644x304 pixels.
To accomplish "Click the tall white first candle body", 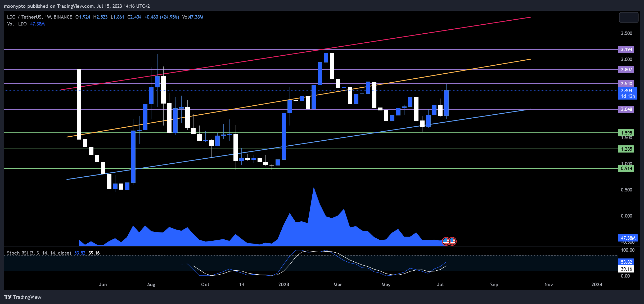I will tap(79, 104).
